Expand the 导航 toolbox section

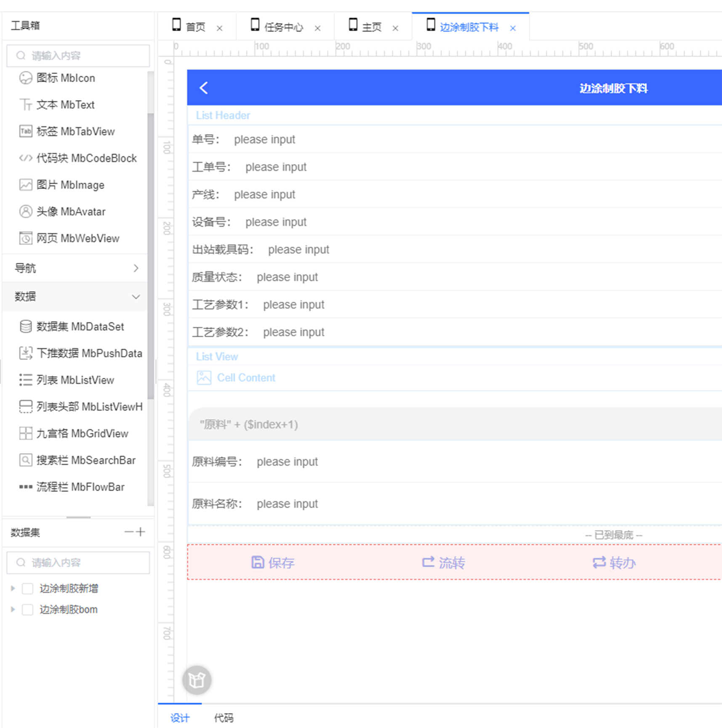tap(136, 268)
